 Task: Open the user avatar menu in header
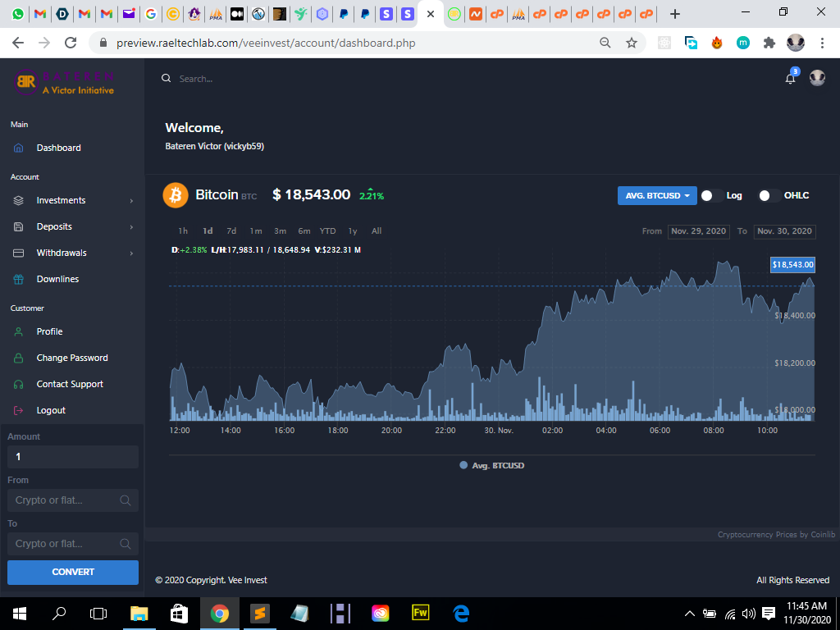pos(817,78)
